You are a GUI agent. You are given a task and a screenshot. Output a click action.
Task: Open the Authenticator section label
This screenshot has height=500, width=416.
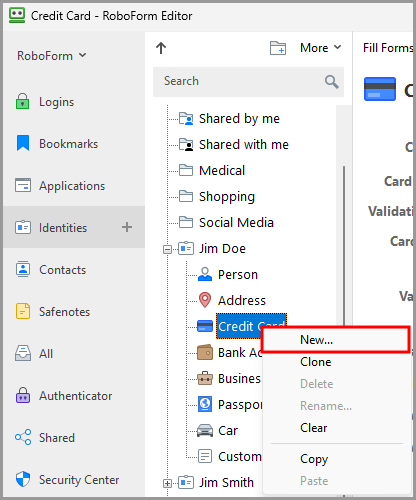[75, 396]
